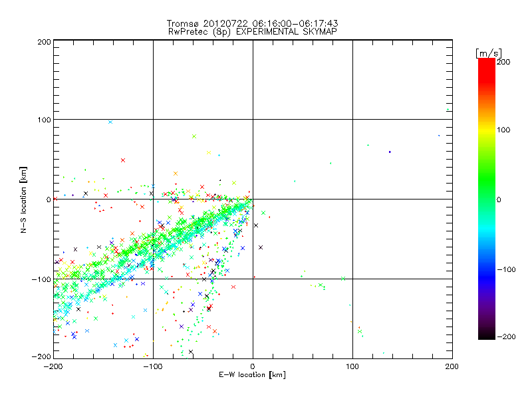The width and height of the screenshot is (532, 399).
Task: Click the '200' tick label on the N-S axis
Action: click(45, 42)
